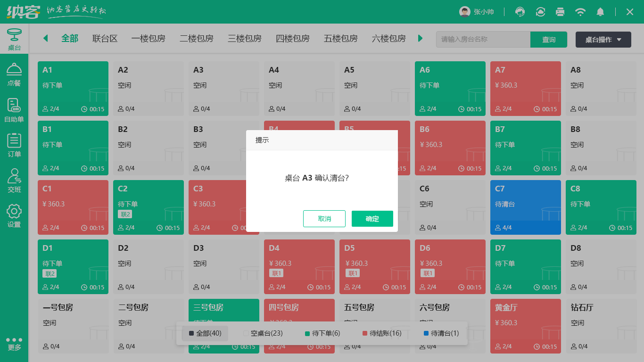Select the 三楼包房 tab

pos(244,39)
